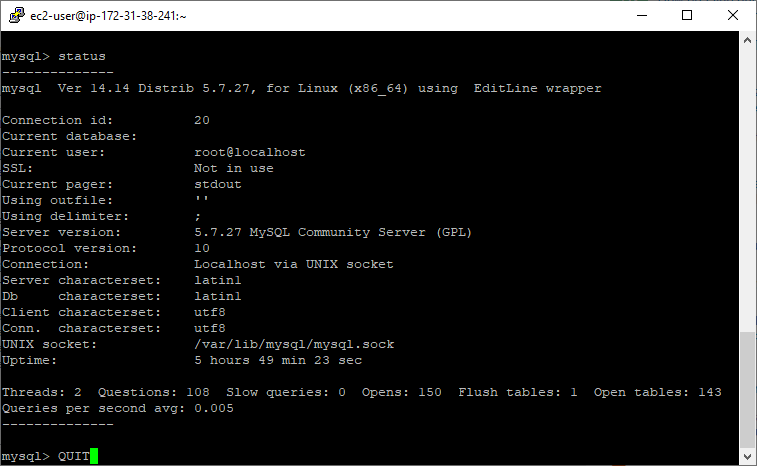
Task: Click the Server version 5.7.27 text
Action: [333, 232]
